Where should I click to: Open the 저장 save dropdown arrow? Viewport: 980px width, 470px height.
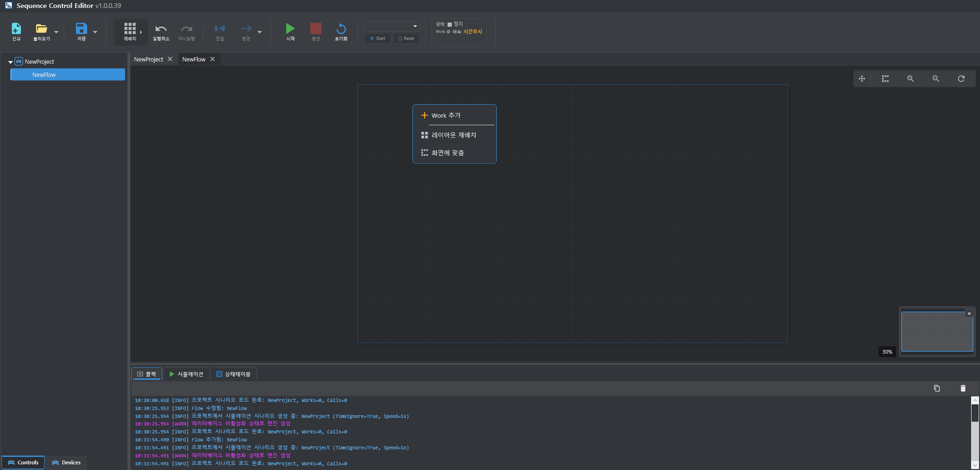pyautogui.click(x=95, y=32)
